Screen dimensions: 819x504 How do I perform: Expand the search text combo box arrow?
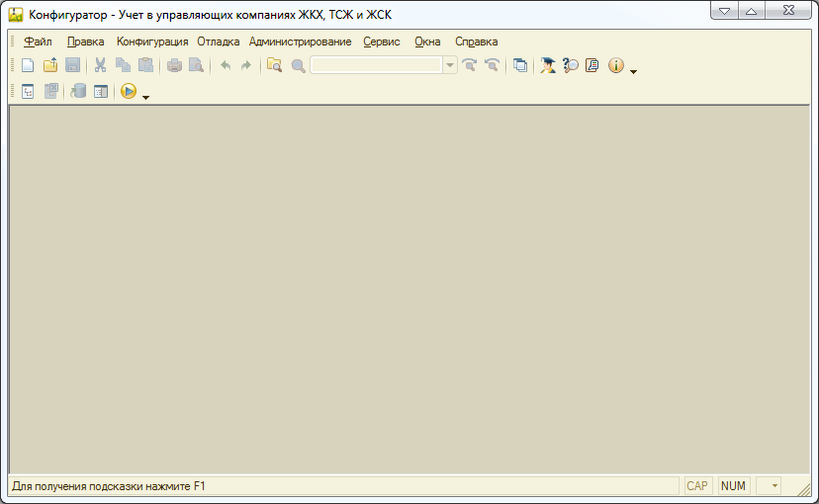(x=450, y=65)
